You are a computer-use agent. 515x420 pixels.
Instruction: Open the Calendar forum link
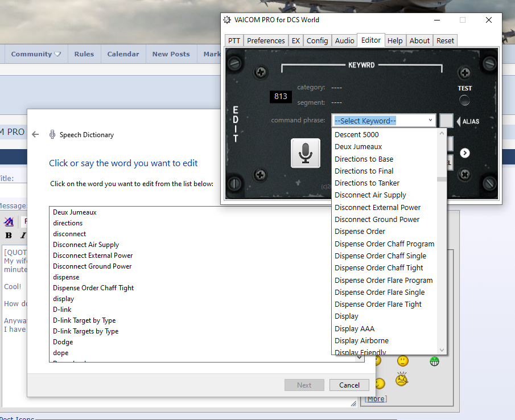tap(123, 54)
